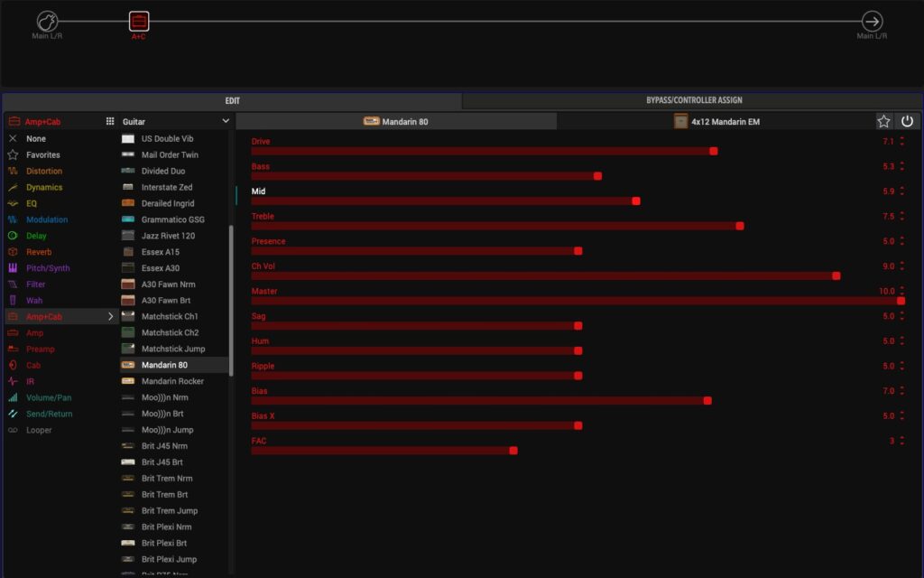This screenshot has height=578, width=924.
Task: Mark the preset as favorite with star icon
Action: click(883, 121)
